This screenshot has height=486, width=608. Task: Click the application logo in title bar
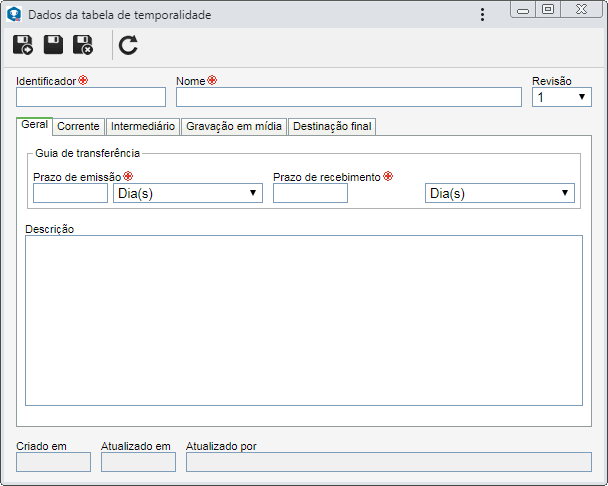point(14,14)
